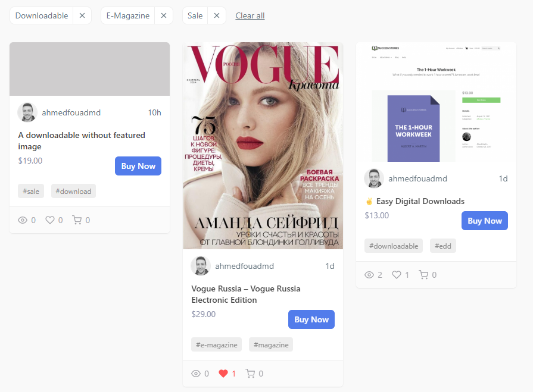
Task: Click the $19.00 price text
Action: point(30,161)
